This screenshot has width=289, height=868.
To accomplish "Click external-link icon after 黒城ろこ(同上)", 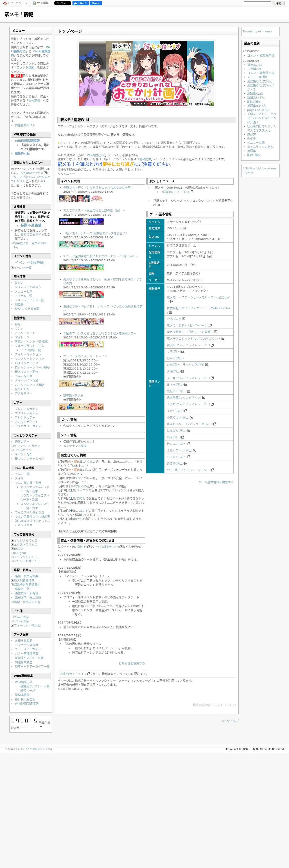I will click(189, 391).
